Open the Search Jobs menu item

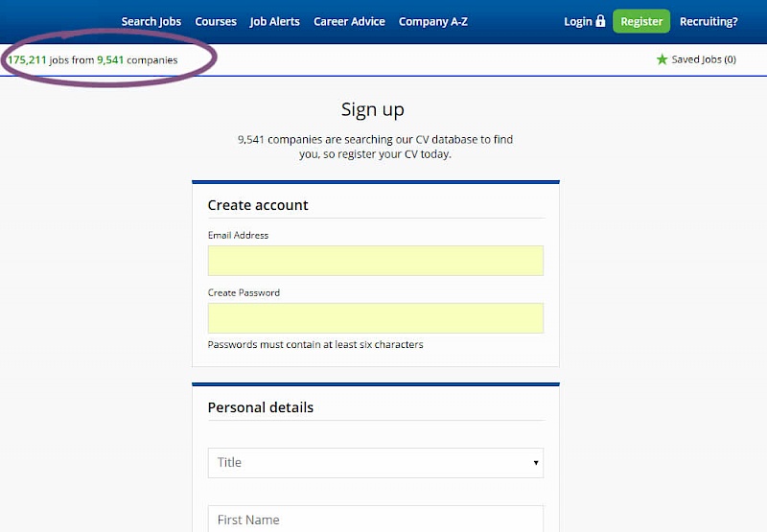151,21
